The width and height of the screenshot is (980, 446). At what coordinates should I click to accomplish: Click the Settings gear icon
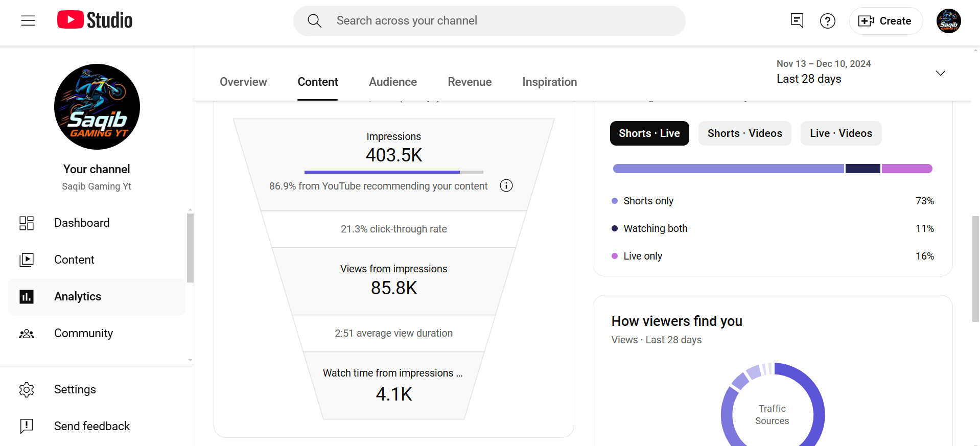point(27,389)
